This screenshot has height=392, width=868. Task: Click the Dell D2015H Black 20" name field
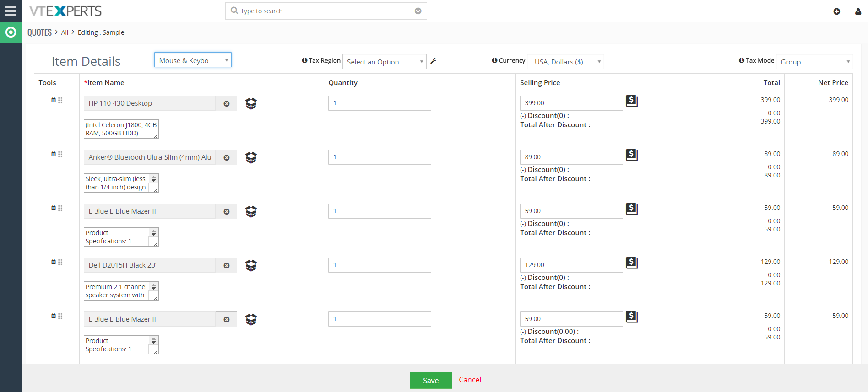point(150,265)
